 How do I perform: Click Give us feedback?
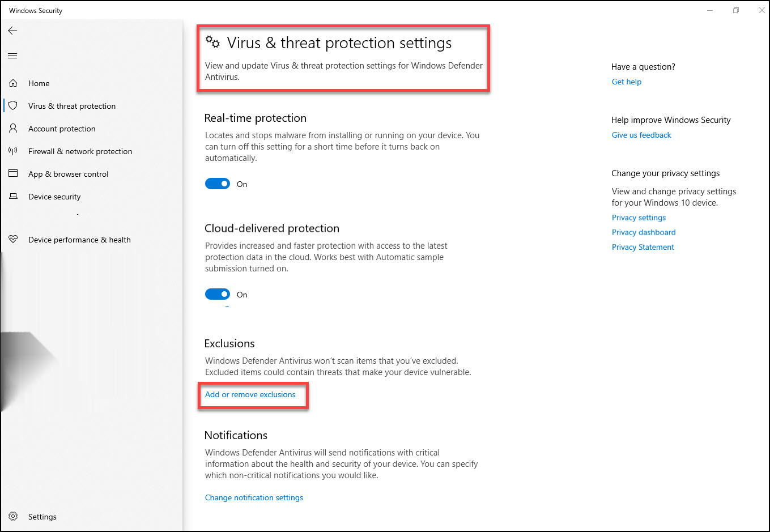click(x=641, y=135)
